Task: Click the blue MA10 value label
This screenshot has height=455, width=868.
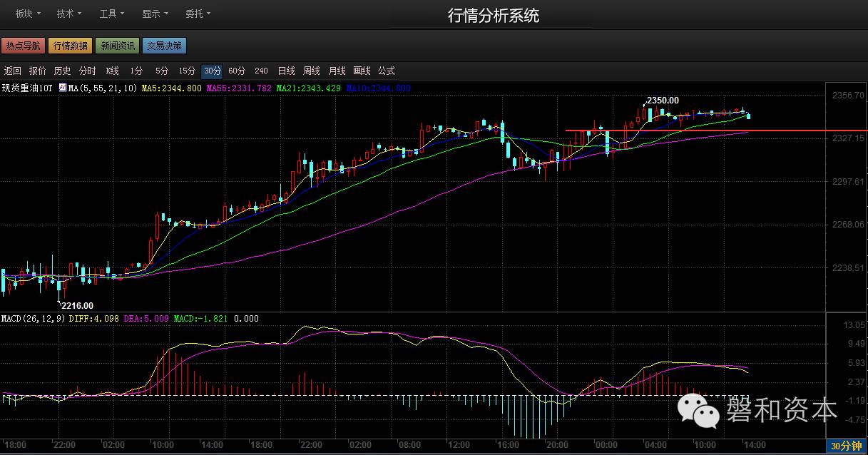Action: [378, 88]
